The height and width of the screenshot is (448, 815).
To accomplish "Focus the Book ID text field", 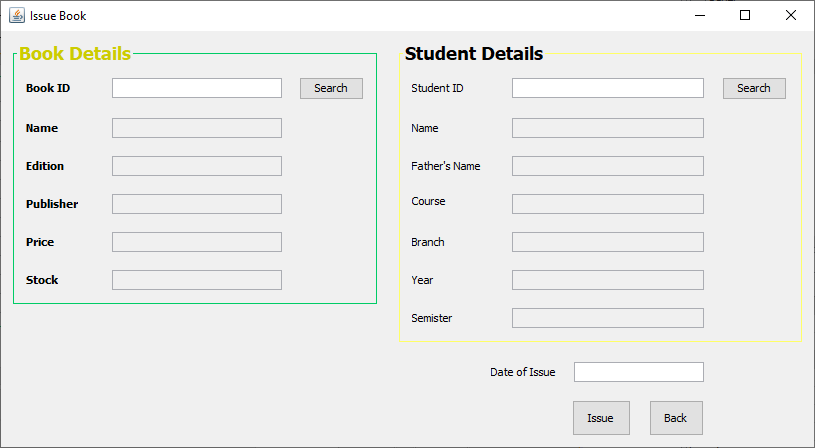I will pos(197,88).
